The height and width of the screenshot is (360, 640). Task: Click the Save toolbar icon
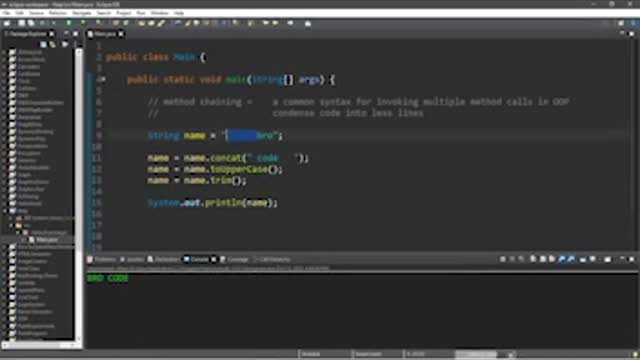[x=21, y=23]
